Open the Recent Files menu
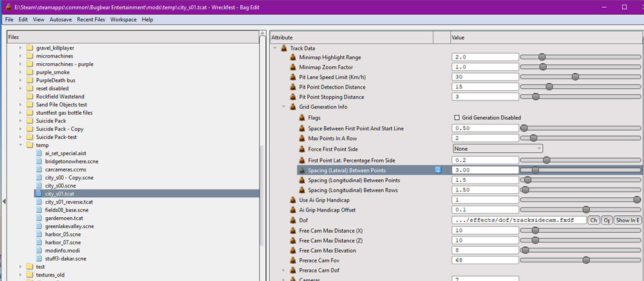644x281 pixels. [x=91, y=19]
